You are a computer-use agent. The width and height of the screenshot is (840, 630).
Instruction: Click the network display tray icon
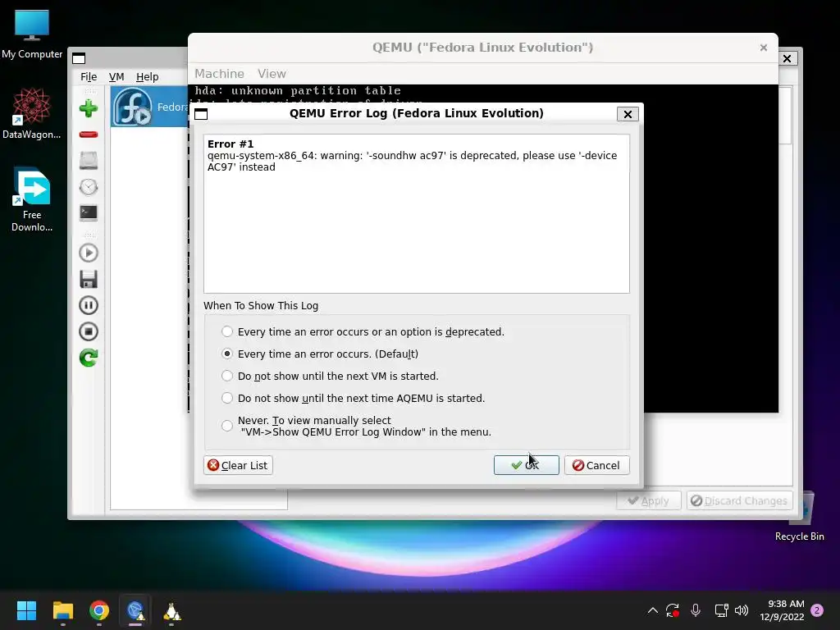pyautogui.click(x=721, y=609)
